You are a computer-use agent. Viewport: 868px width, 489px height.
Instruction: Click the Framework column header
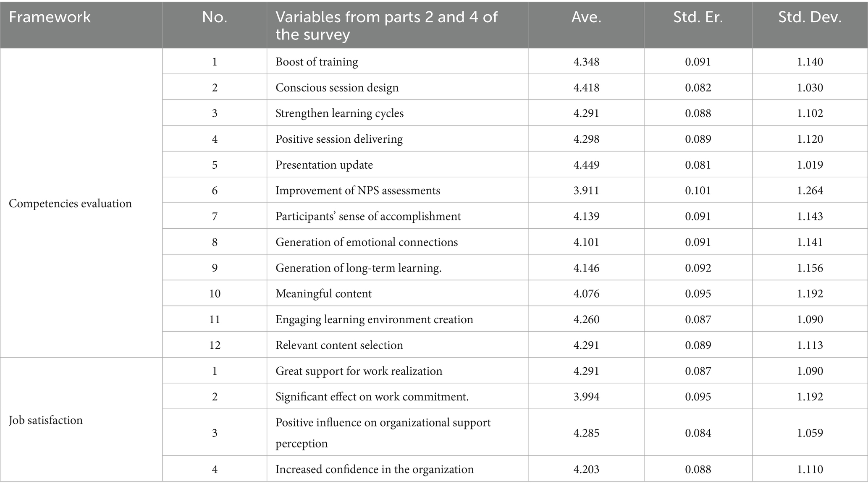coord(50,17)
